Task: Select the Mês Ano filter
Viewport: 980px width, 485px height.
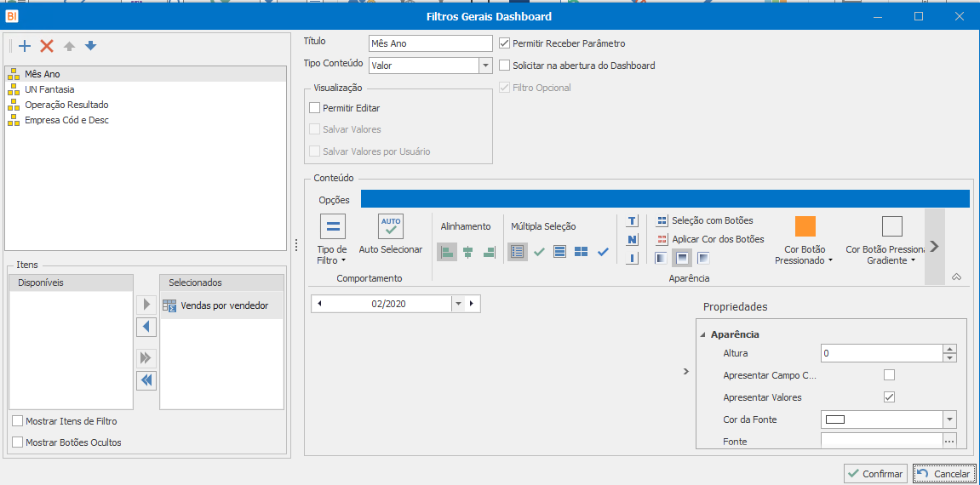Action: point(145,74)
